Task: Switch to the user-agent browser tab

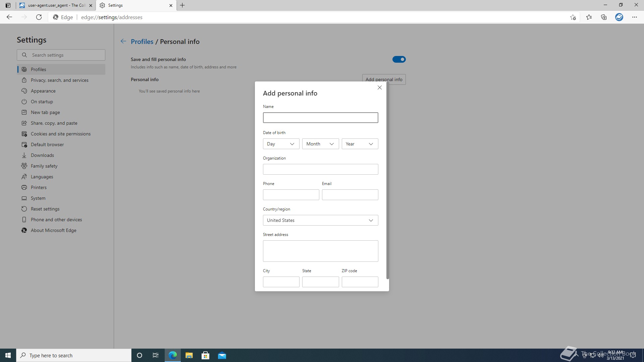Action: coord(55,5)
